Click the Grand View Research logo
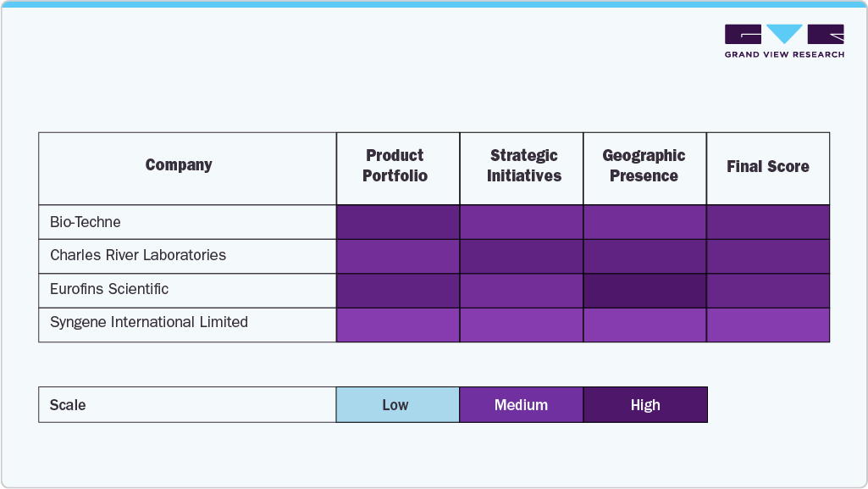Viewport: 868px width, 489px height. point(784,41)
